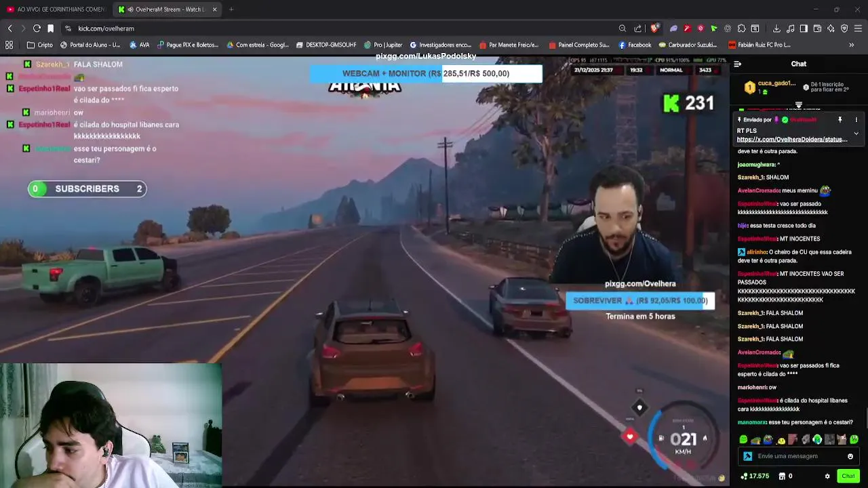Open Brave Shields lion icon

pyautogui.click(x=654, y=28)
